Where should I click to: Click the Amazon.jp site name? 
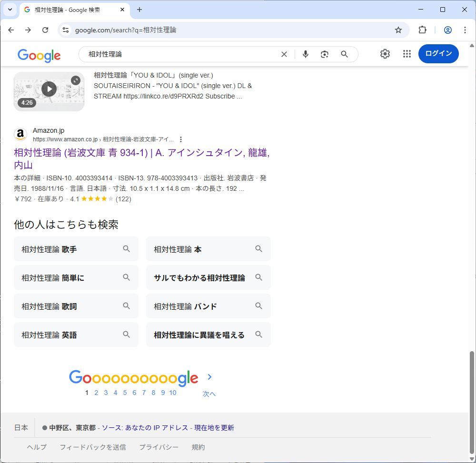pyautogui.click(x=49, y=130)
